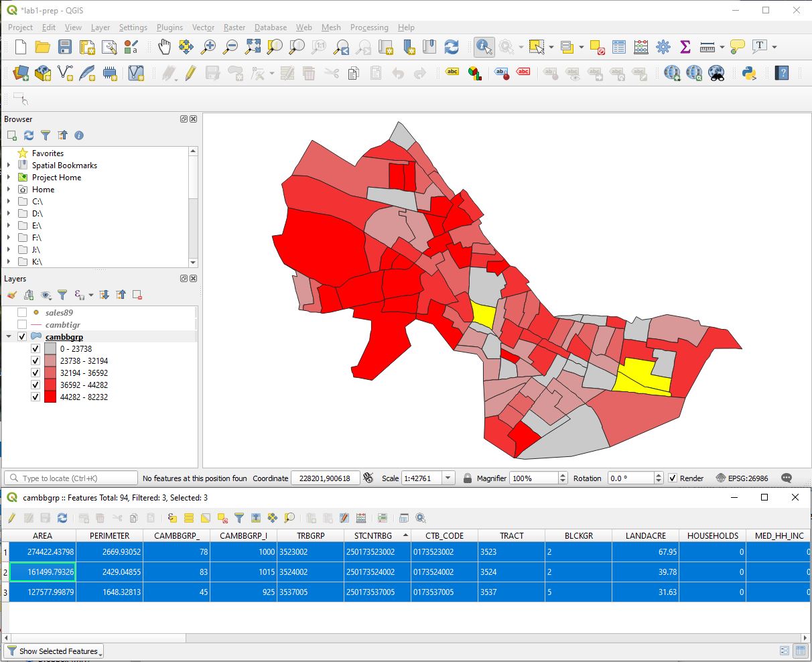Open the Processing menu
812x662 pixels.
click(x=369, y=27)
